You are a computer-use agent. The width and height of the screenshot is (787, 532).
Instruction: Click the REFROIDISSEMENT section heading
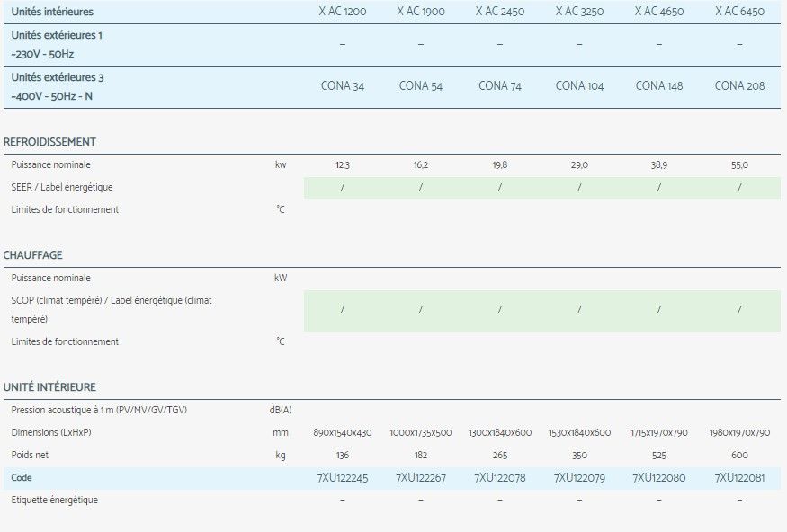[49, 142]
